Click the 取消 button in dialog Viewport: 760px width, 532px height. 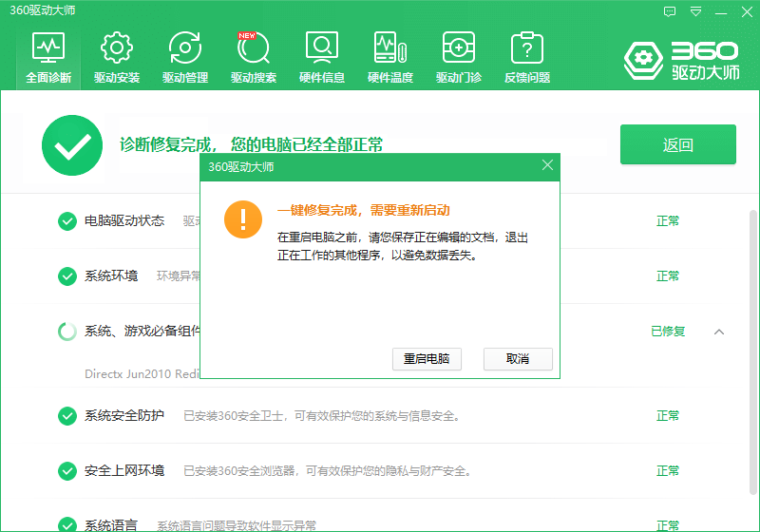click(x=518, y=359)
